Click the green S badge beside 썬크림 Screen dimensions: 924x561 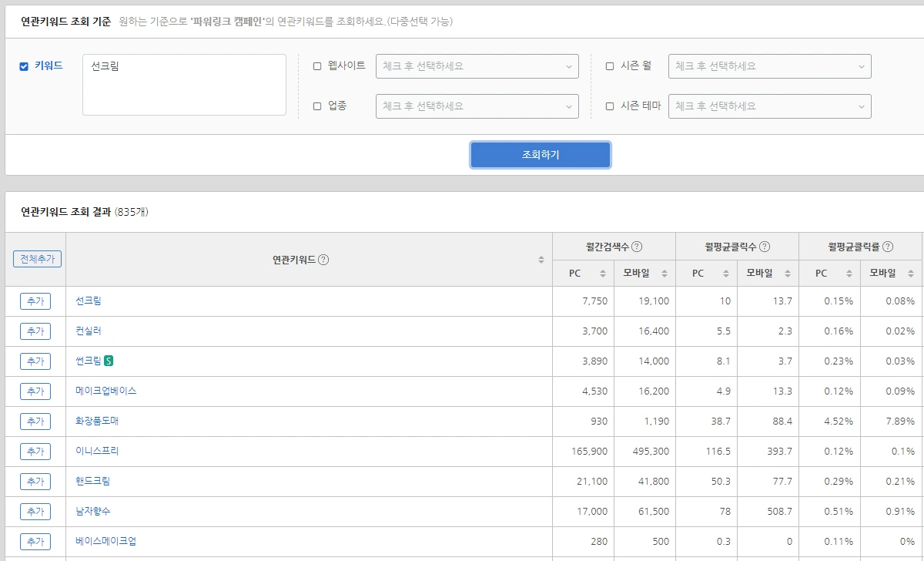tap(109, 361)
